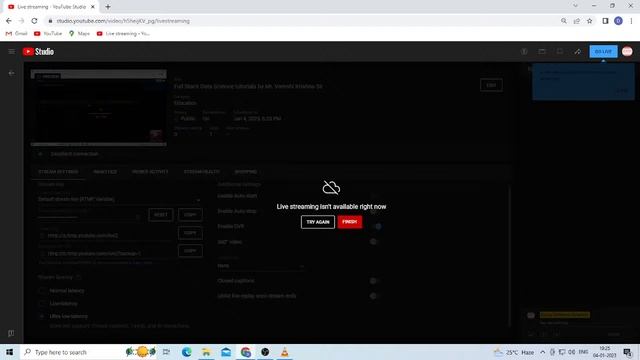This screenshot has height=360, width=640.
Task: Click the blue GO LIVE button
Action: tap(603, 51)
